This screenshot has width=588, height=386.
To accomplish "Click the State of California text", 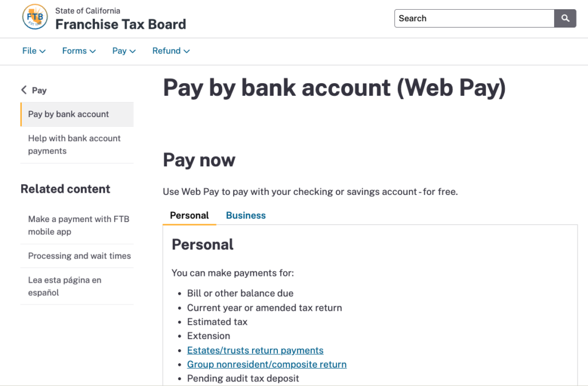I will pos(87,11).
